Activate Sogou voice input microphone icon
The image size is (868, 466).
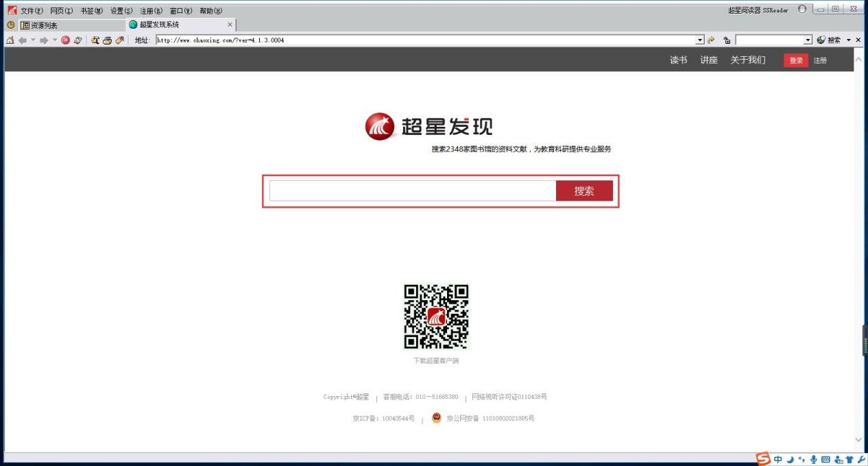coord(815,459)
